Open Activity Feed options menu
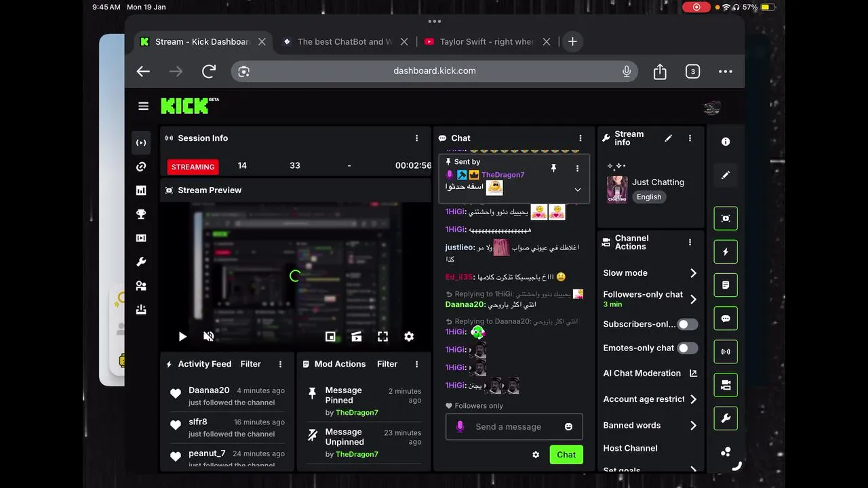This screenshot has width=868, height=488. [x=280, y=364]
